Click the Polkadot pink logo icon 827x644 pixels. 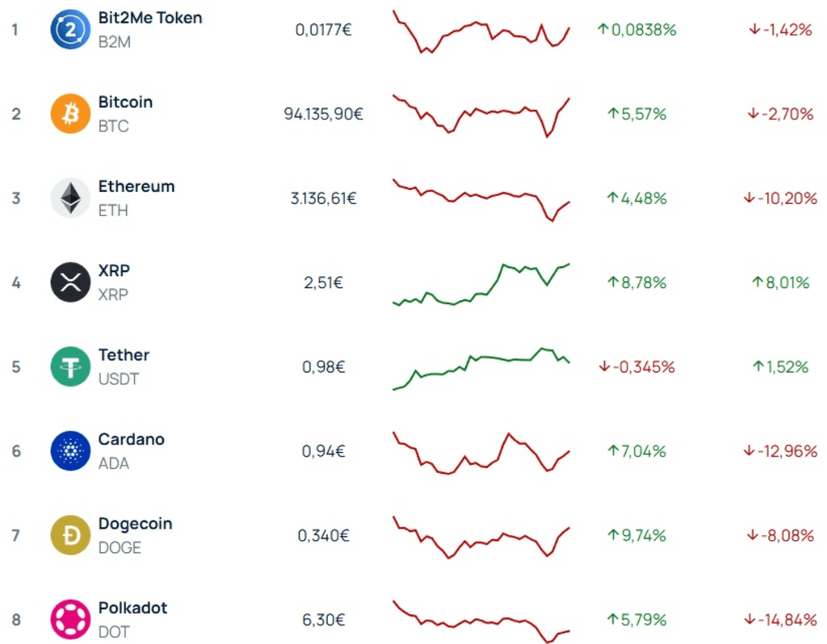[x=71, y=621]
